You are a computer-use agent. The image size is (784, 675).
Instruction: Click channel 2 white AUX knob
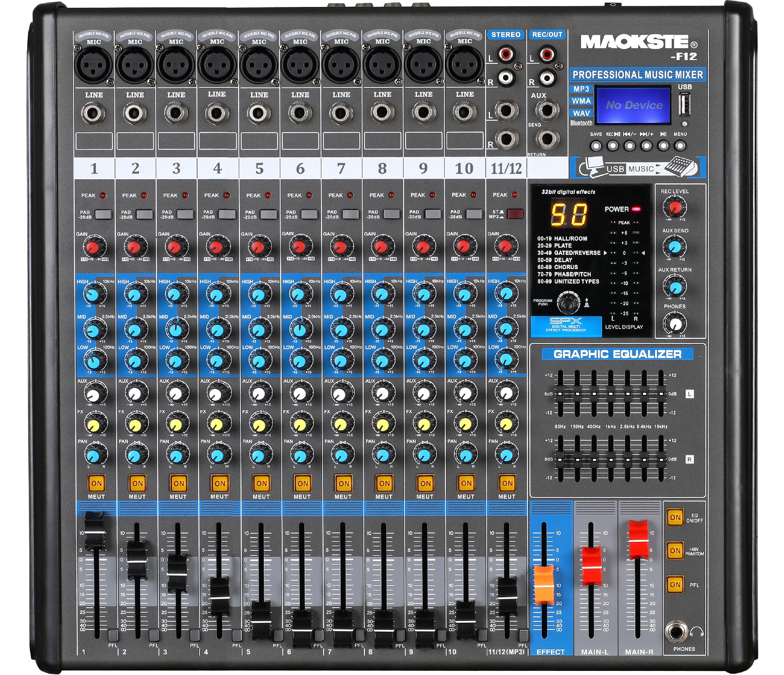(x=135, y=394)
